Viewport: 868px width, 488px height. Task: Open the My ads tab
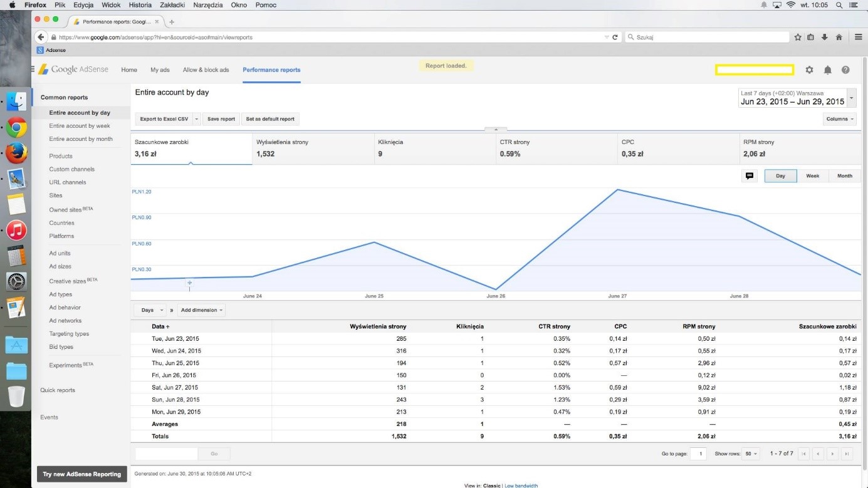point(160,70)
